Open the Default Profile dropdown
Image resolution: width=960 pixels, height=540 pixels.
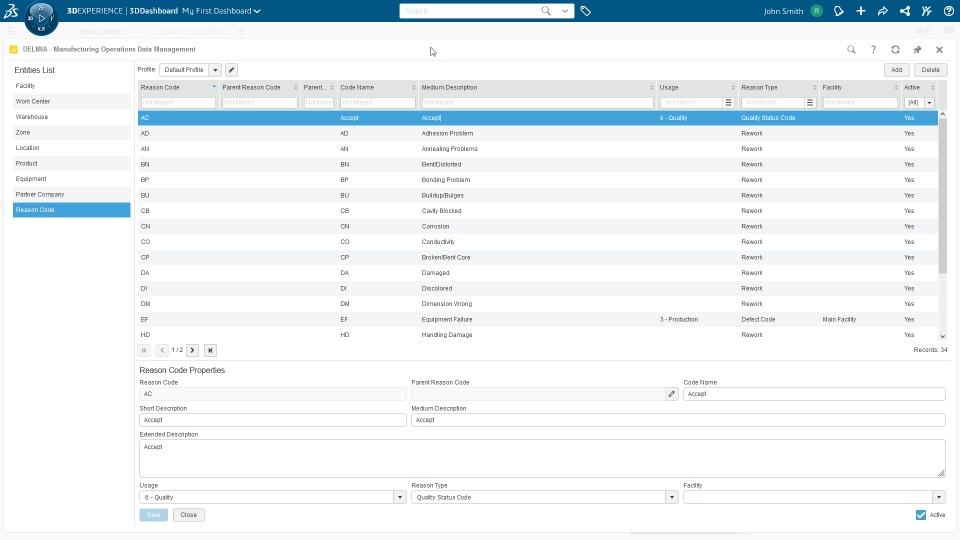click(x=216, y=70)
